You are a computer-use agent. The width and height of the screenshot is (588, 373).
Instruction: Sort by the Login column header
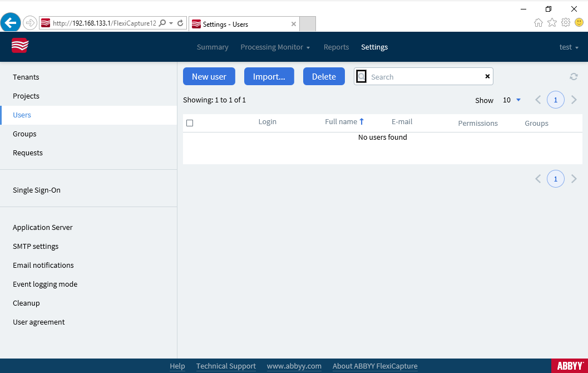(268, 121)
